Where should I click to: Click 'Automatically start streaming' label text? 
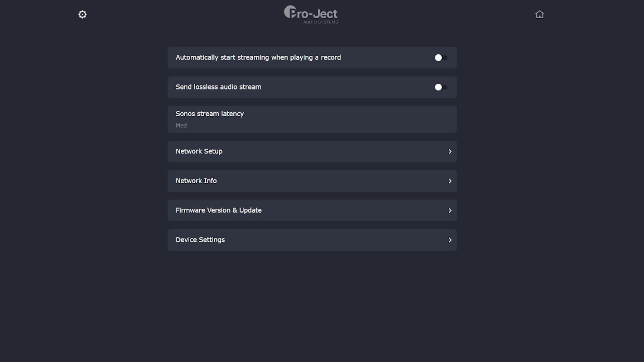tap(258, 57)
